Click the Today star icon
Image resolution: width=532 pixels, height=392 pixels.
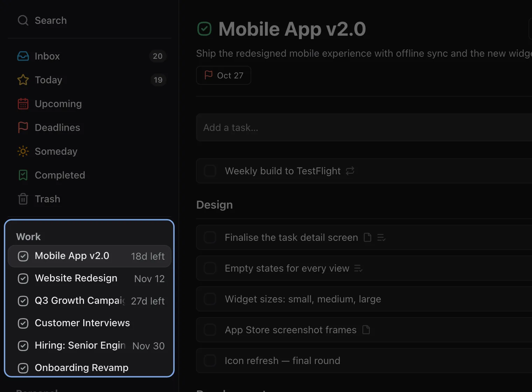[x=23, y=80]
